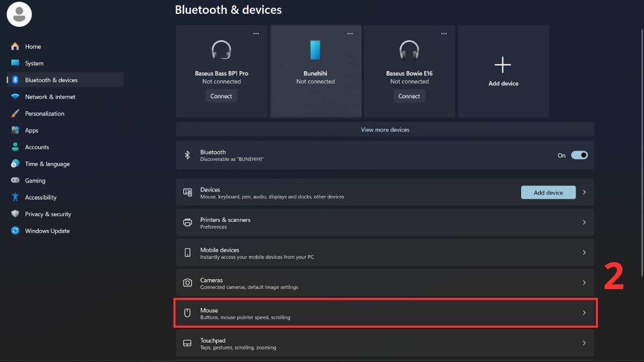644x362 pixels.
Task: Open Home in the Settings sidebar
Action: pyautogui.click(x=33, y=47)
